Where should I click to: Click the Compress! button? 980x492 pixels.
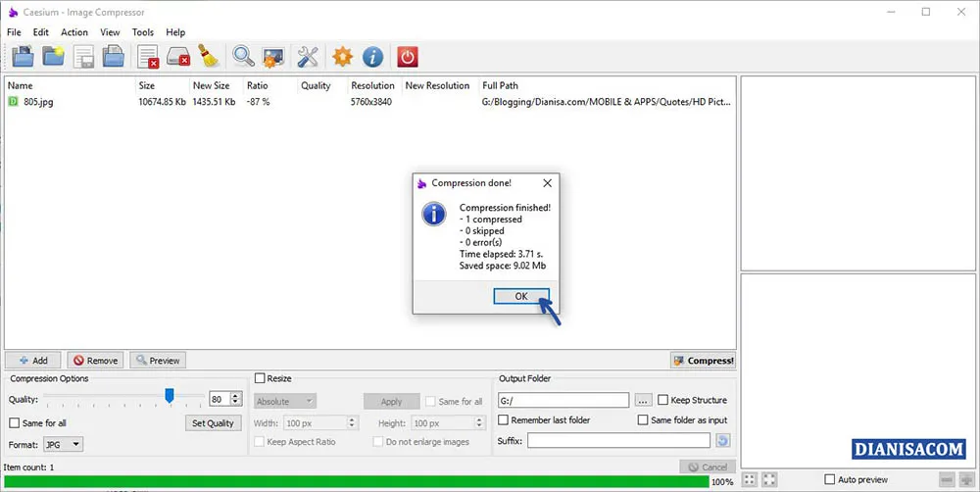[x=703, y=361]
